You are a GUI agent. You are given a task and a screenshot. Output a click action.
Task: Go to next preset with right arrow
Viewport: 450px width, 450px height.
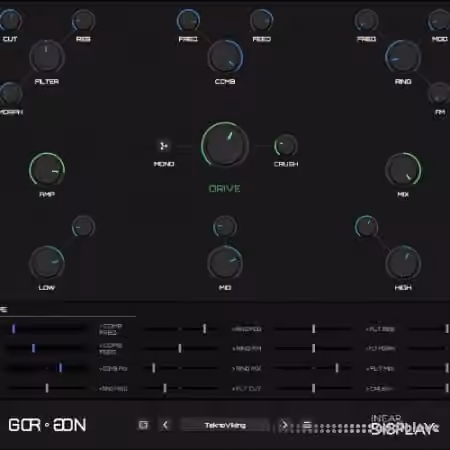click(x=284, y=425)
